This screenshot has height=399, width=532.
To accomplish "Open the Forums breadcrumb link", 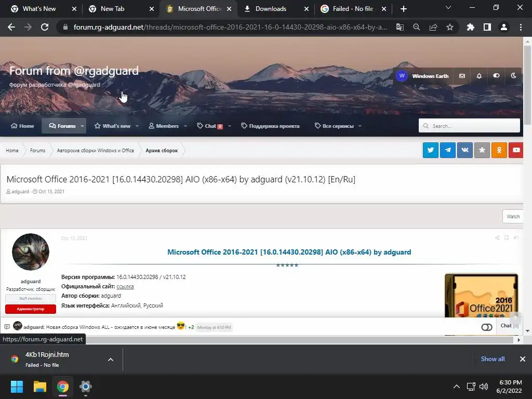I will 37,150.
